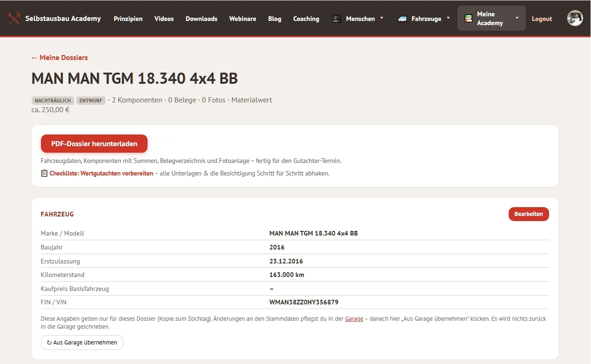591x364 pixels.
Task: Click the Selbstausbau Academy site title
Action: click(63, 19)
